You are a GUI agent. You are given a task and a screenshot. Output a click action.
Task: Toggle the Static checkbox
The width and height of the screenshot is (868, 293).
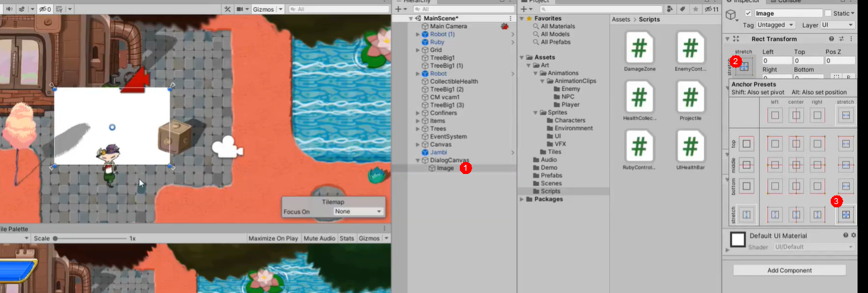click(x=828, y=13)
